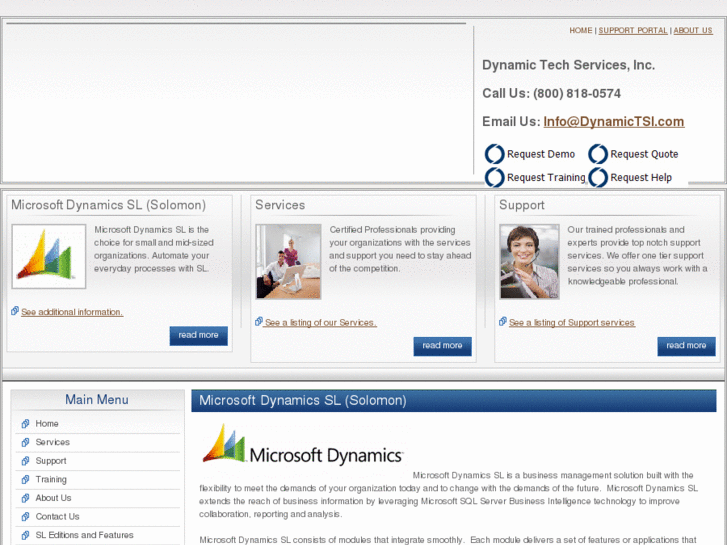This screenshot has height=545, width=727.
Task: Click link icon beside listing of our Services
Action: (x=259, y=321)
